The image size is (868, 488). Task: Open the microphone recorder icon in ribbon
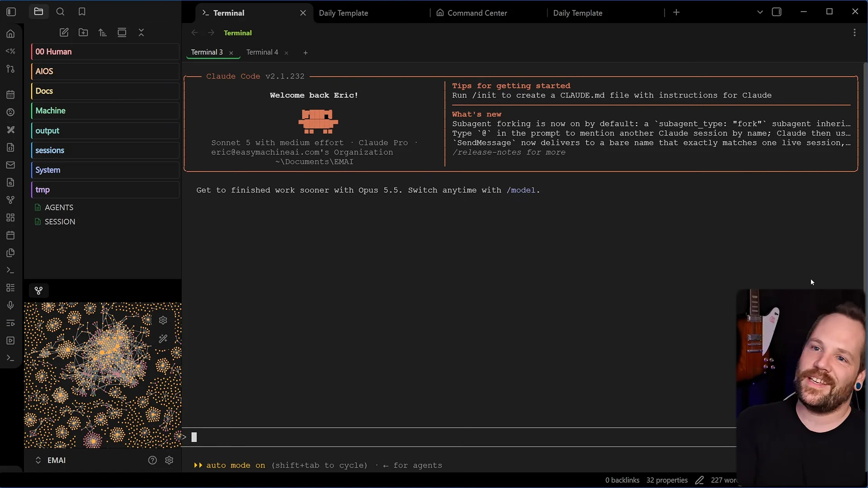(x=10, y=305)
